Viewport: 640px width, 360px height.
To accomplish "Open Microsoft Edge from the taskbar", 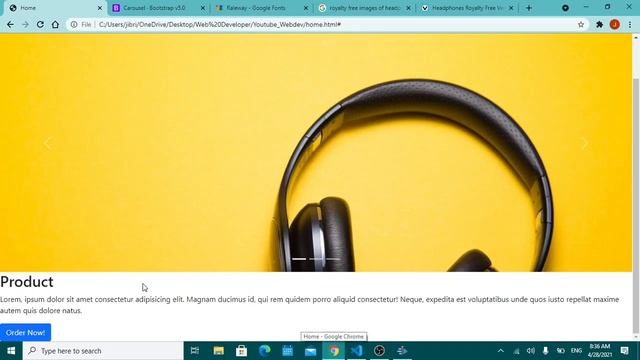I will pyautogui.click(x=264, y=351).
